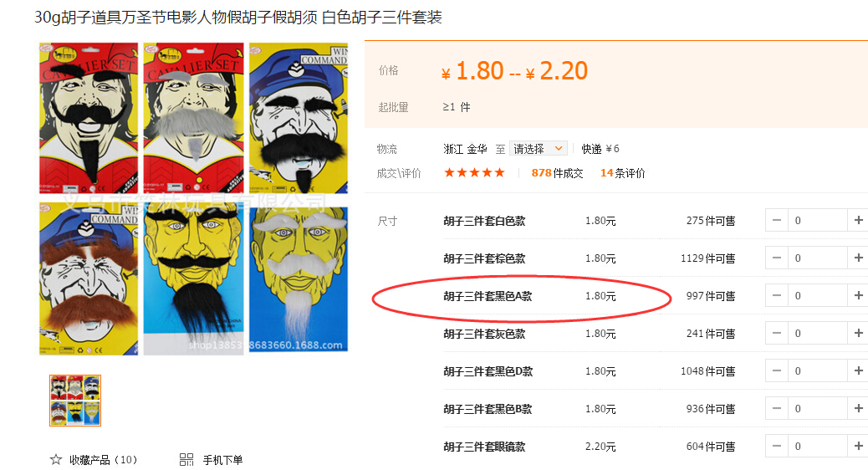Click minus for 胡子三件套黑色D款
The width and height of the screenshot is (868, 470).
(777, 371)
